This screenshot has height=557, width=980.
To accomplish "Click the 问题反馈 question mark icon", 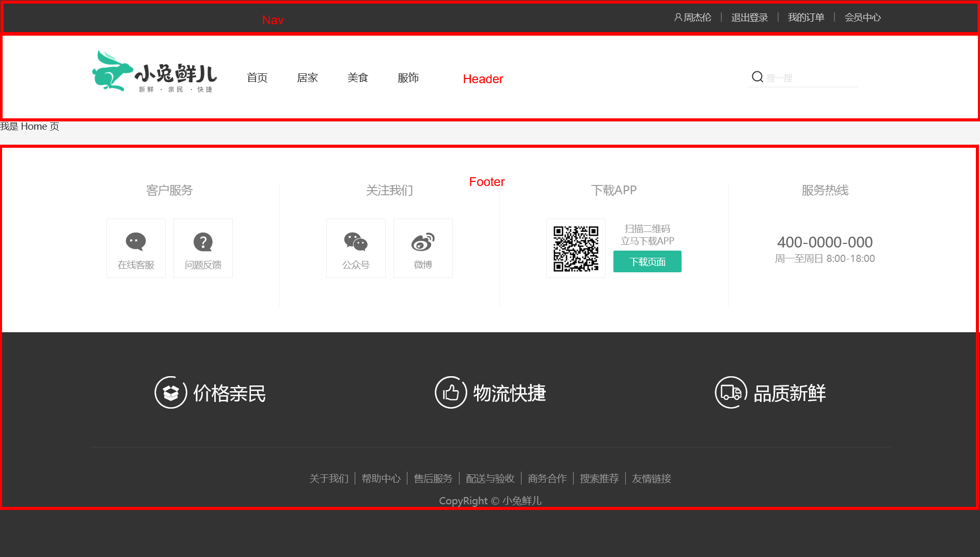I will tap(203, 242).
